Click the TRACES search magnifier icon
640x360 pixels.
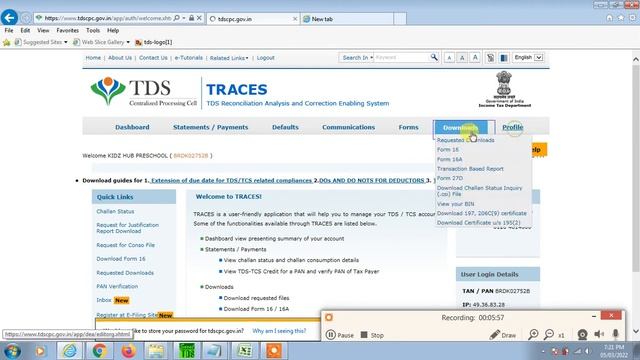434,58
